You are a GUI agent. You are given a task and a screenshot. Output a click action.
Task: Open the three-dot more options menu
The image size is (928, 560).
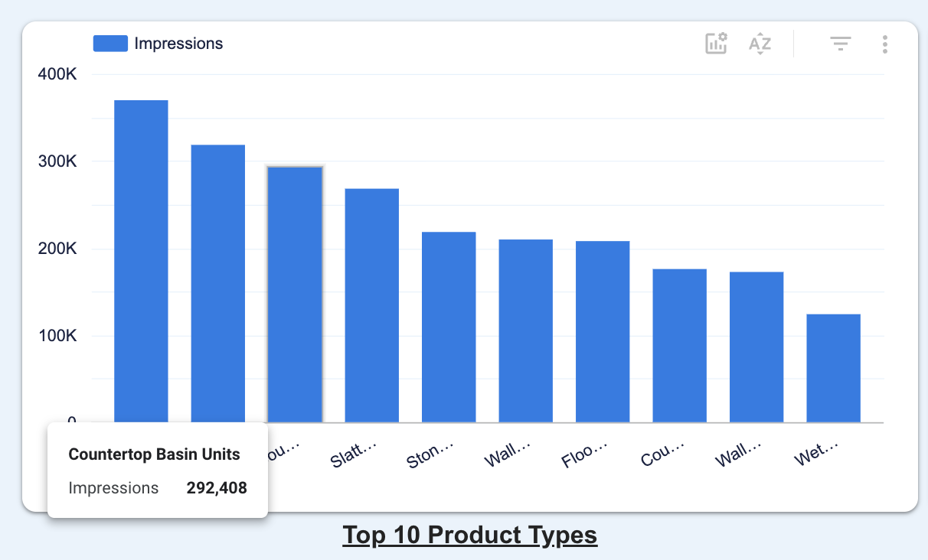click(884, 44)
